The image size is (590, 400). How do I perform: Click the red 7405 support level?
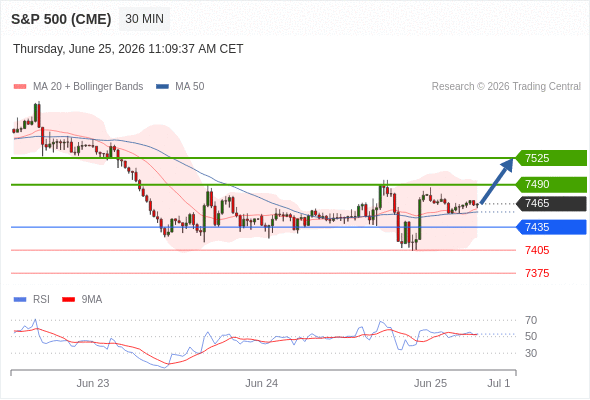[x=537, y=250]
